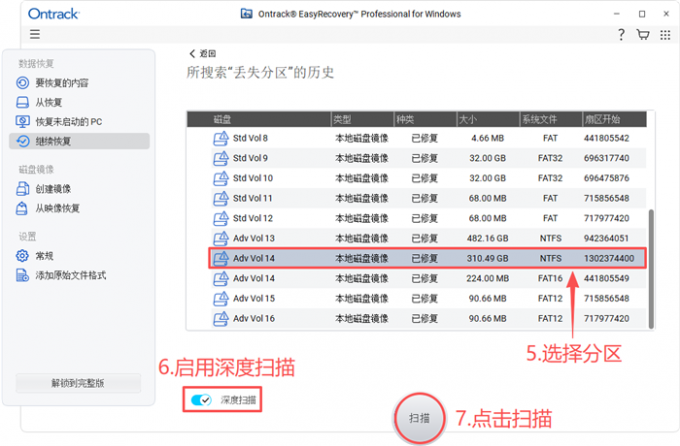The width and height of the screenshot is (680, 446).
Task: Open the hamburger menu icon
Action: click(35, 34)
